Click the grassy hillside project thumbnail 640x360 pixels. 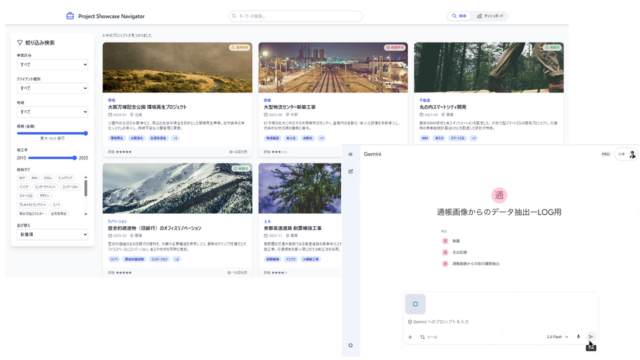[177, 67]
